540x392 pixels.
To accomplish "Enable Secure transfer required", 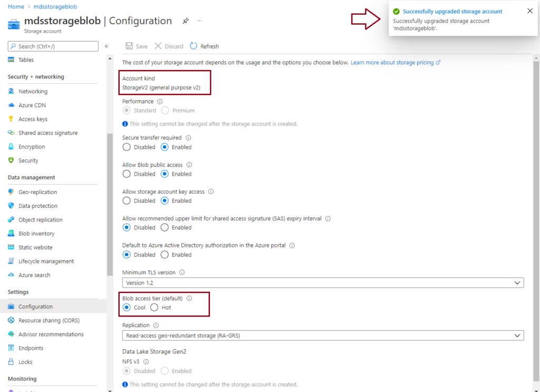I will pyautogui.click(x=164, y=147).
